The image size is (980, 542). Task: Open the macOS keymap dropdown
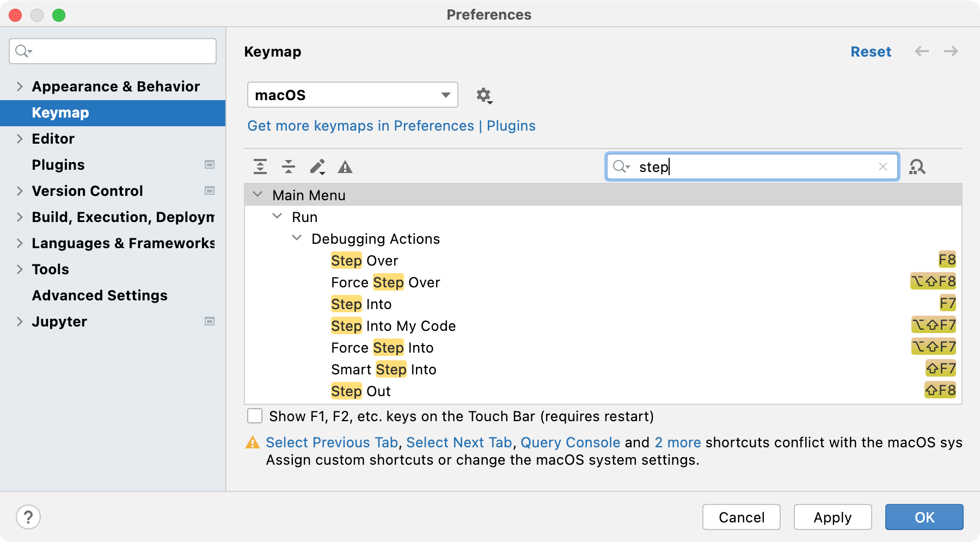click(x=352, y=95)
